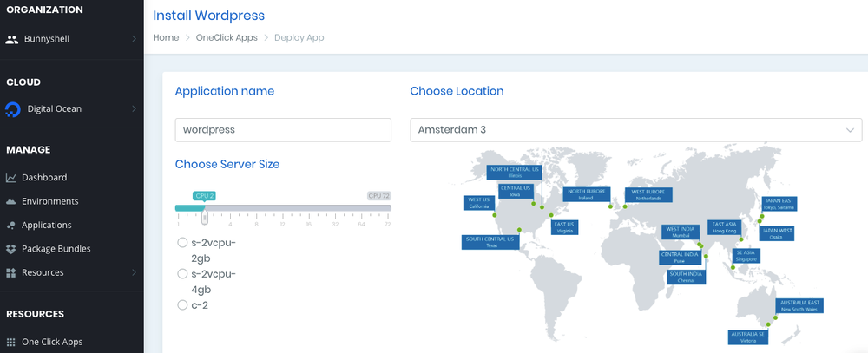
Task: Click the Deploy App breadcrumb
Action: tap(299, 37)
